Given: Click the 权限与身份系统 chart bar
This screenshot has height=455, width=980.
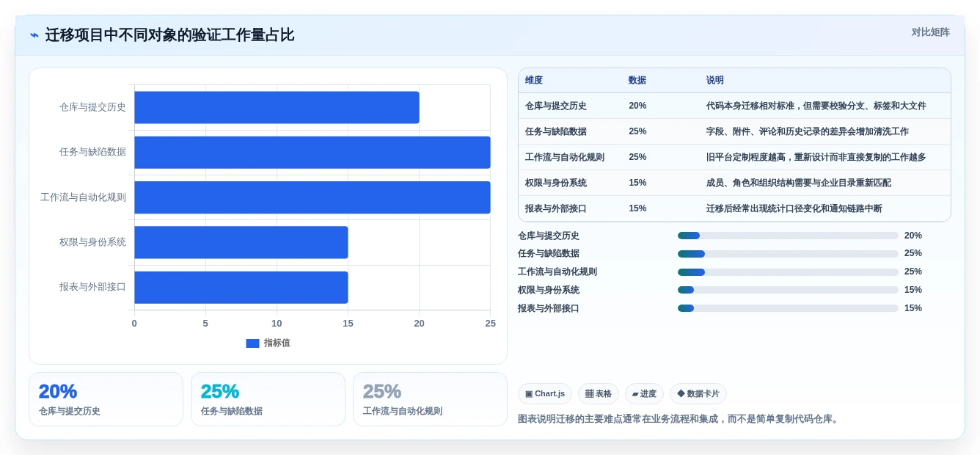Looking at the screenshot, I should (241, 242).
